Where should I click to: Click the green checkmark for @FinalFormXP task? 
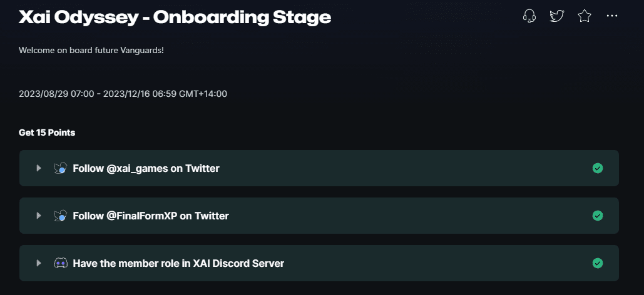pos(598,216)
